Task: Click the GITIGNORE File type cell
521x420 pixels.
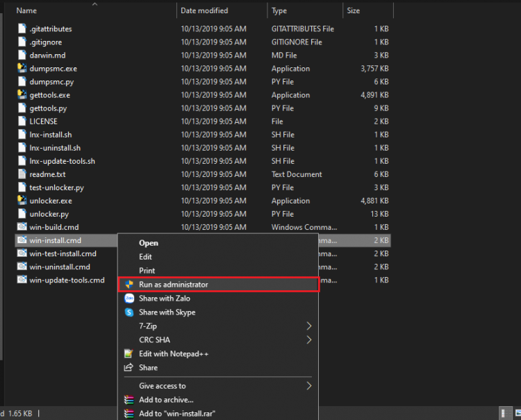Action: pyautogui.click(x=297, y=42)
